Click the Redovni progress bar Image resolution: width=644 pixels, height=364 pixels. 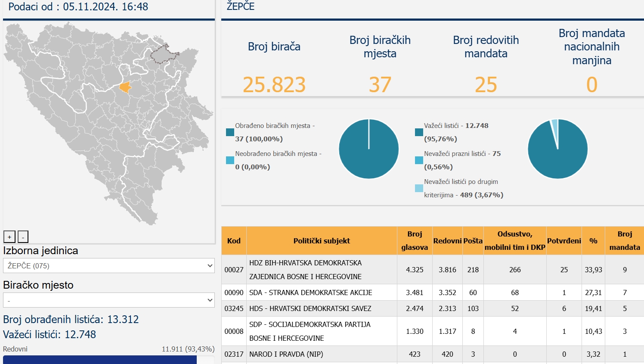pyautogui.click(x=109, y=360)
